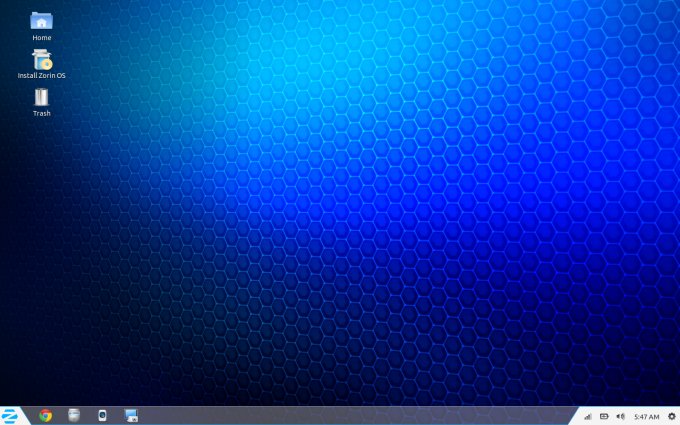The height and width of the screenshot is (425, 680).
Task: Click the music player device icon in taskbar
Action: 102,415
